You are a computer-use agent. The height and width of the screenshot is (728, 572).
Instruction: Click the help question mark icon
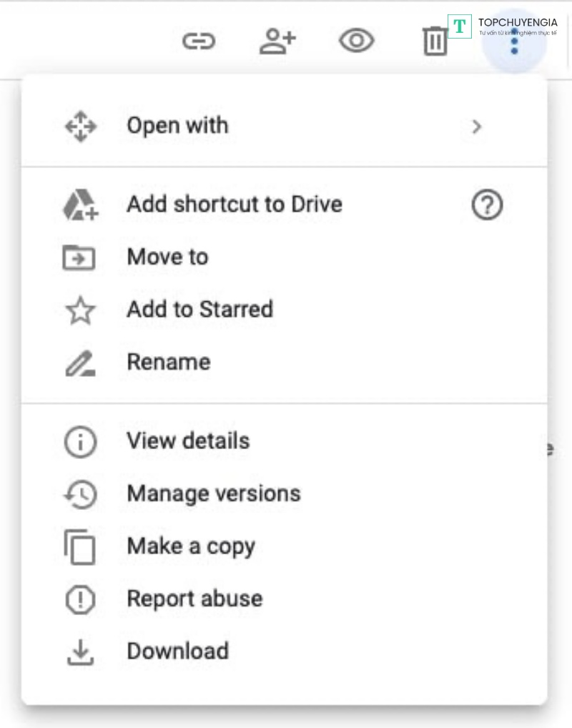[x=487, y=207]
